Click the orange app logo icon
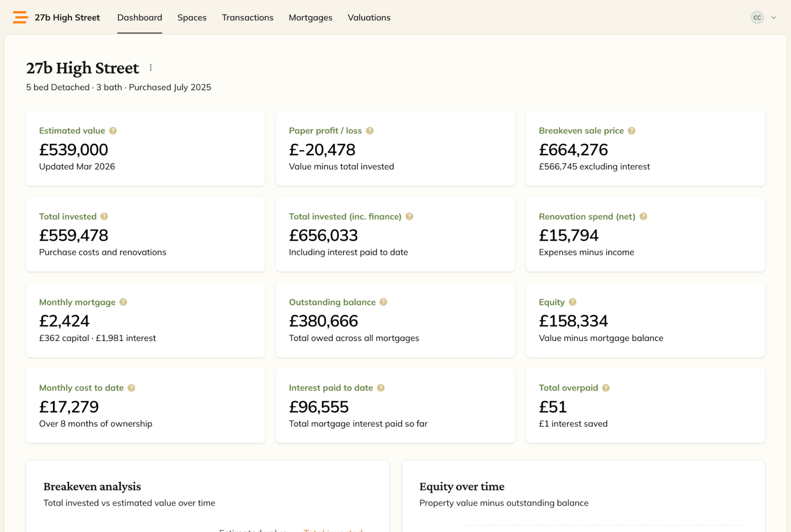Viewport: 791px width, 532px height. click(x=20, y=17)
